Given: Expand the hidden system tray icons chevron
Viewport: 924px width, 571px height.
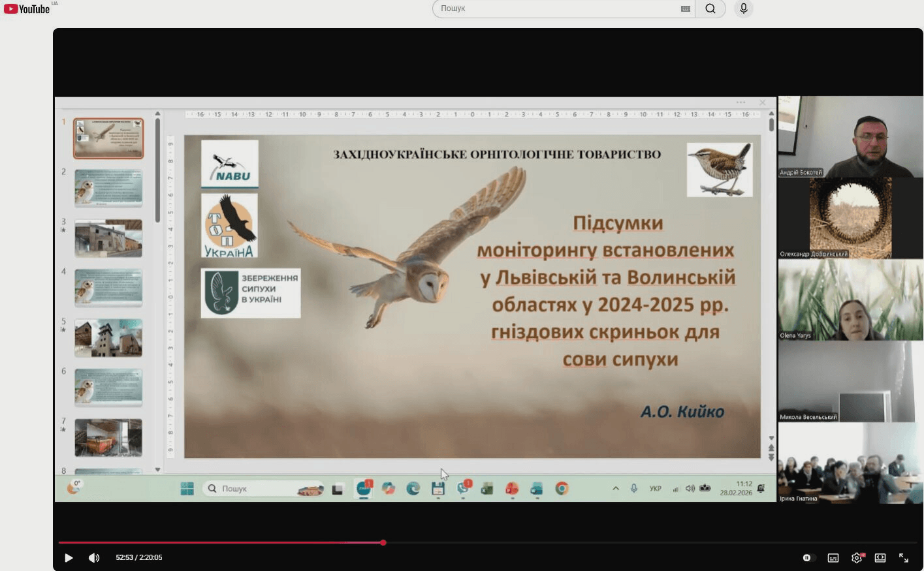Looking at the screenshot, I should pyautogui.click(x=615, y=489).
